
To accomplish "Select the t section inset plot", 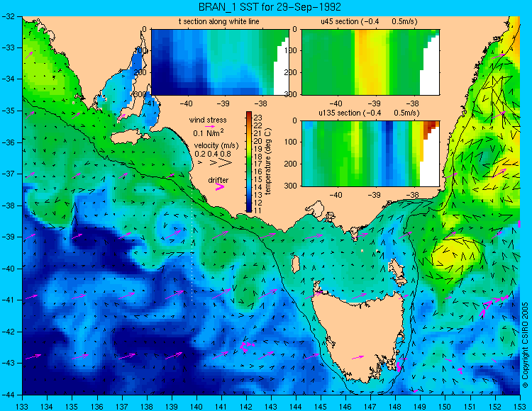I will click(x=220, y=62).
